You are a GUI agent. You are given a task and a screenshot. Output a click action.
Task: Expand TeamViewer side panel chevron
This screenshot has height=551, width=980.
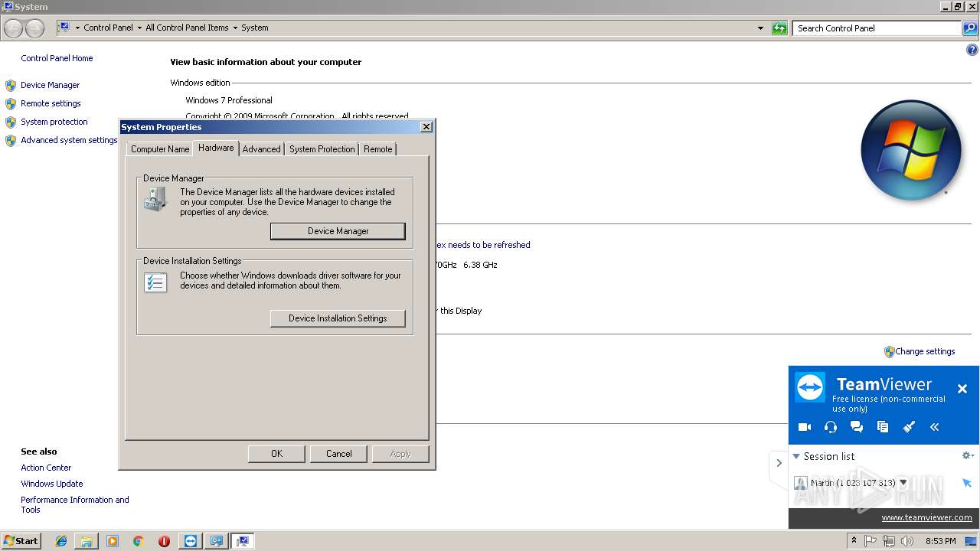(x=779, y=463)
